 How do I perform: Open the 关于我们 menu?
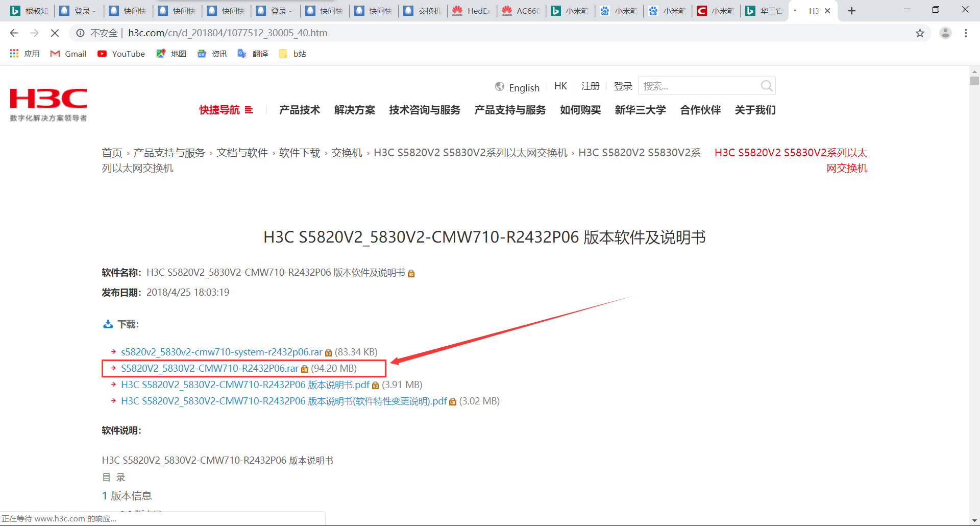[x=755, y=110]
